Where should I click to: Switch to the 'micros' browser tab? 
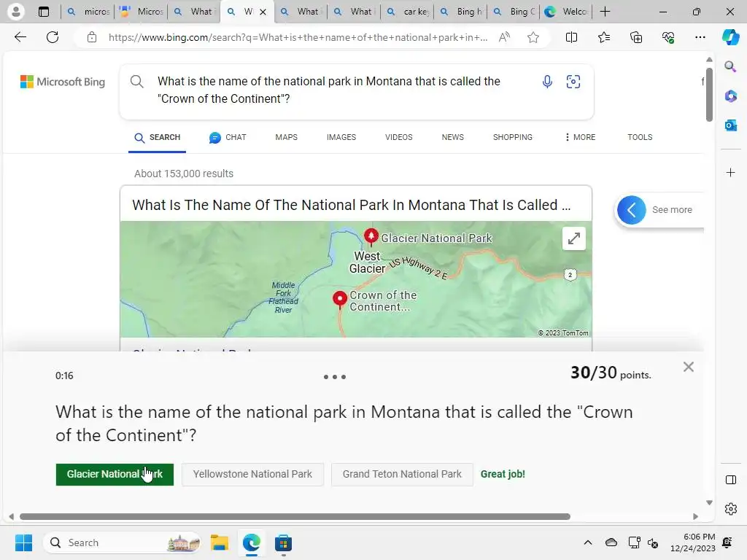pyautogui.click(x=88, y=12)
